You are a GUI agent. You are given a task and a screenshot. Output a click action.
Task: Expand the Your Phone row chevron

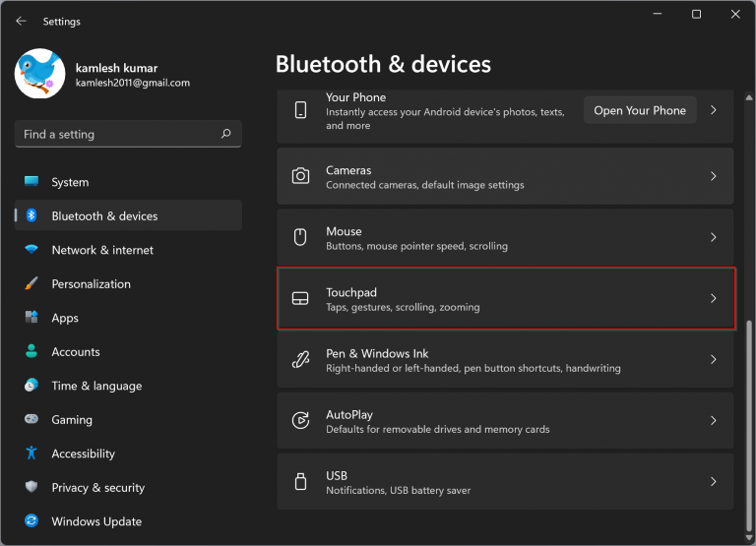tap(714, 110)
